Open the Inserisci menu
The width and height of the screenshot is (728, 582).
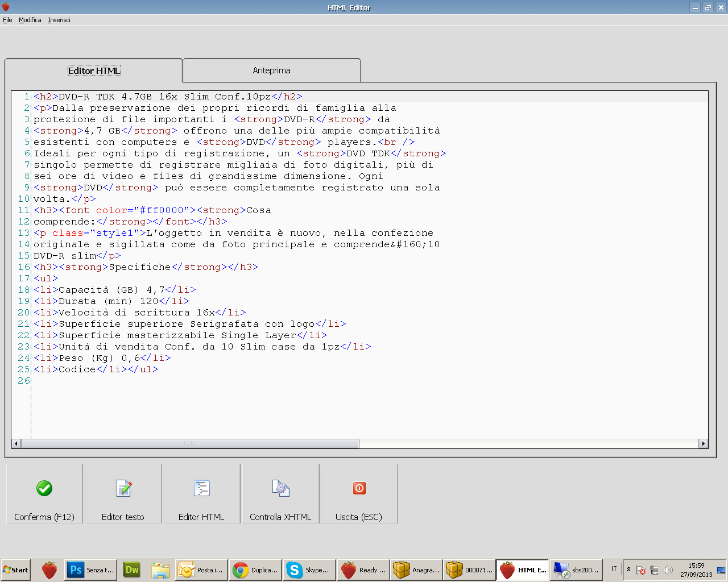[59, 20]
